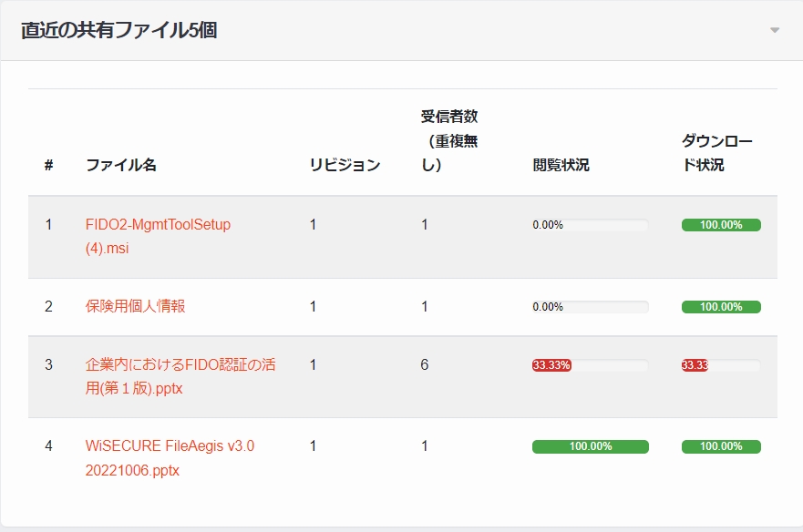
Task: Click the # column header
Action: pos(48,165)
